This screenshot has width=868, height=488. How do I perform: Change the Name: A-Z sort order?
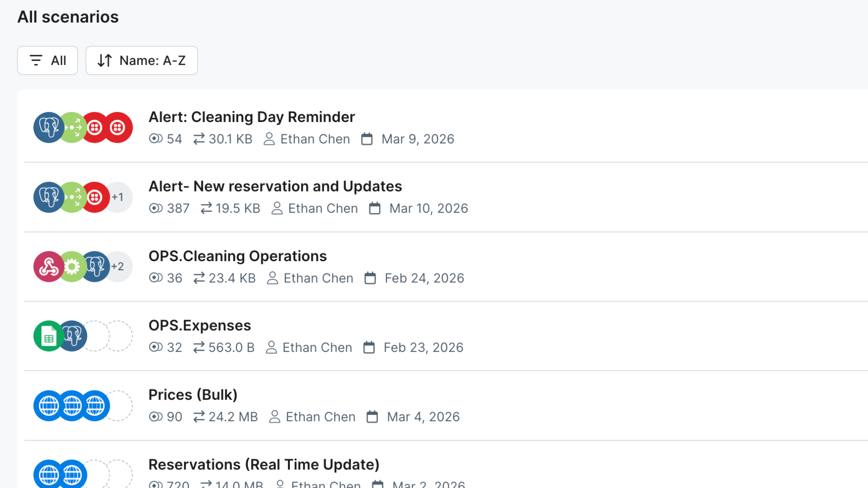pyautogui.click(x=142, y=60)
